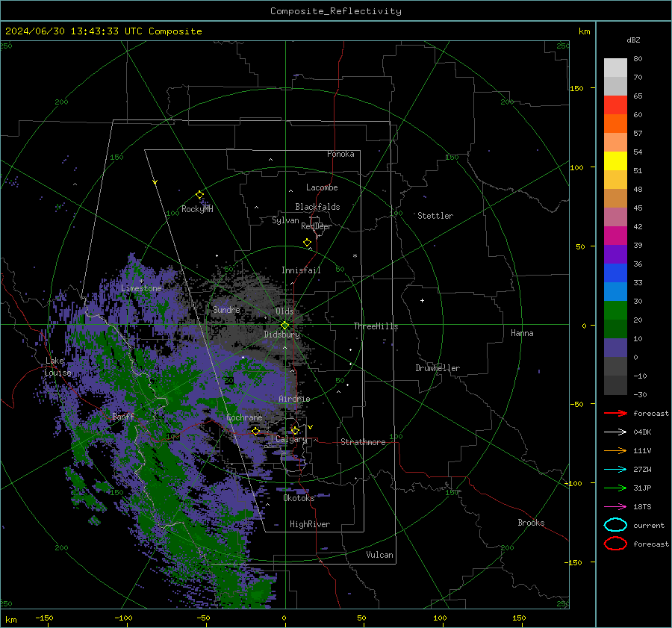Click the Banff town label
This screenshot has height=628, width=672.
coord(123,417)
